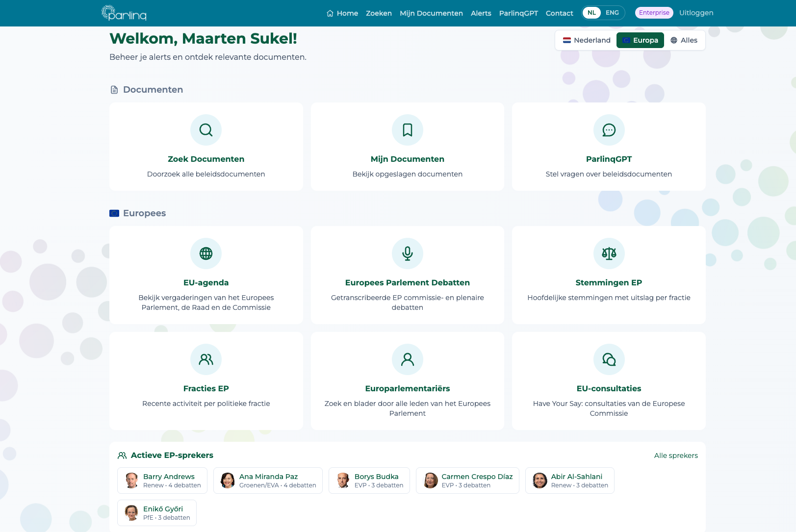796x532 pixels.
Task: Click the Fracties EP people icon
Action: point(206,359)
